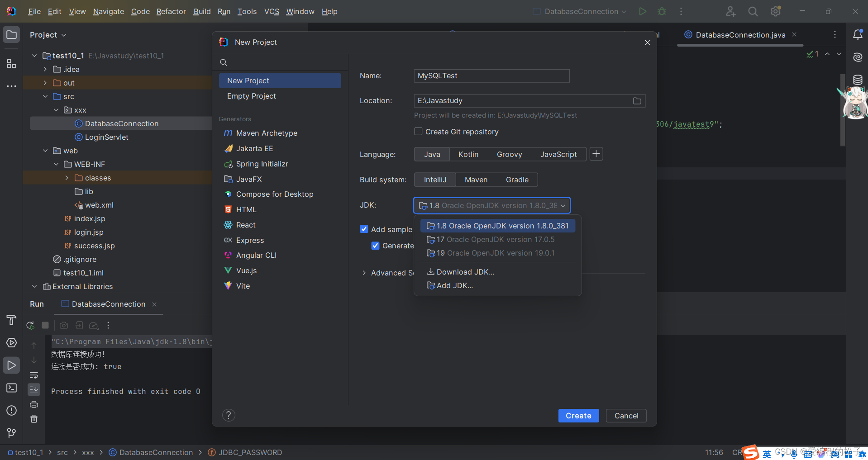This screenshot has height=460, width=868.
Task: Open the Terminal tool window icon
Action: point(11,388)
